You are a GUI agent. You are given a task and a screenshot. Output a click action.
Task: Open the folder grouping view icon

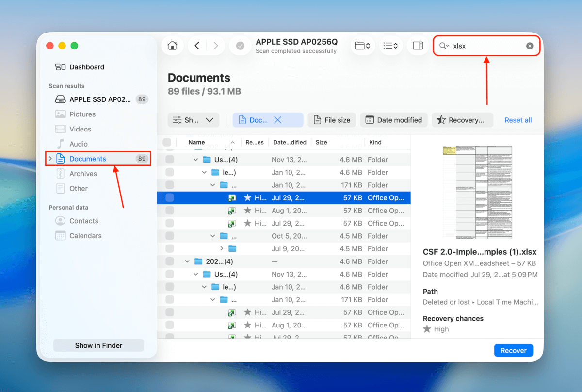pyautogui.click(x=363, y=45)
